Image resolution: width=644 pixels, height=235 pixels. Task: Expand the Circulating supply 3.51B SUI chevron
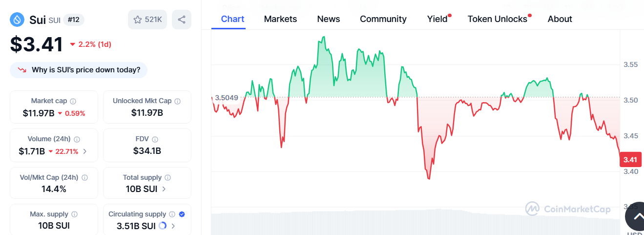[x=173, y=226]
